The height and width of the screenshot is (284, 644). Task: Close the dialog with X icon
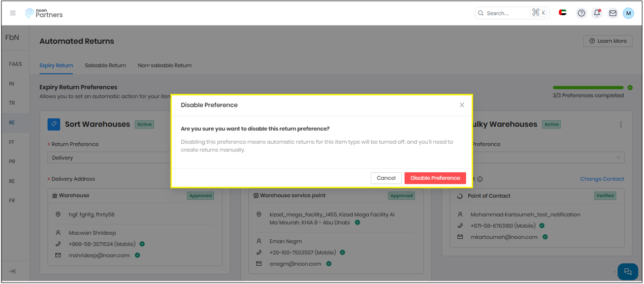click(x=462, y=105)
